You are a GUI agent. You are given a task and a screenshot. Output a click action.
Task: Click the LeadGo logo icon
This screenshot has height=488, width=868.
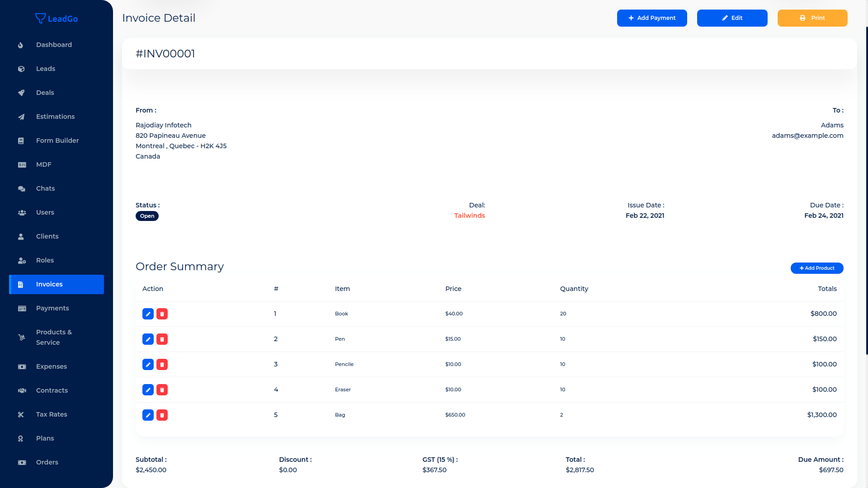coord(40,19)
